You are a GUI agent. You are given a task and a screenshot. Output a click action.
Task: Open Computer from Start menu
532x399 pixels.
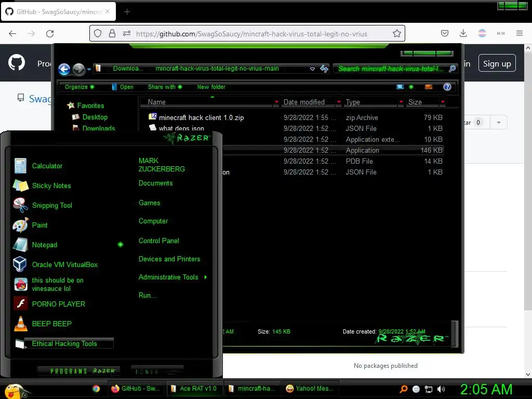point(153,221)
